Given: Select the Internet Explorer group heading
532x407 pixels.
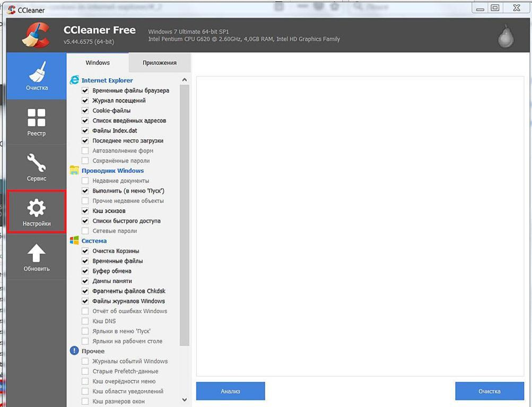Looking at the screenshot, I should click(x=107, y=81).
